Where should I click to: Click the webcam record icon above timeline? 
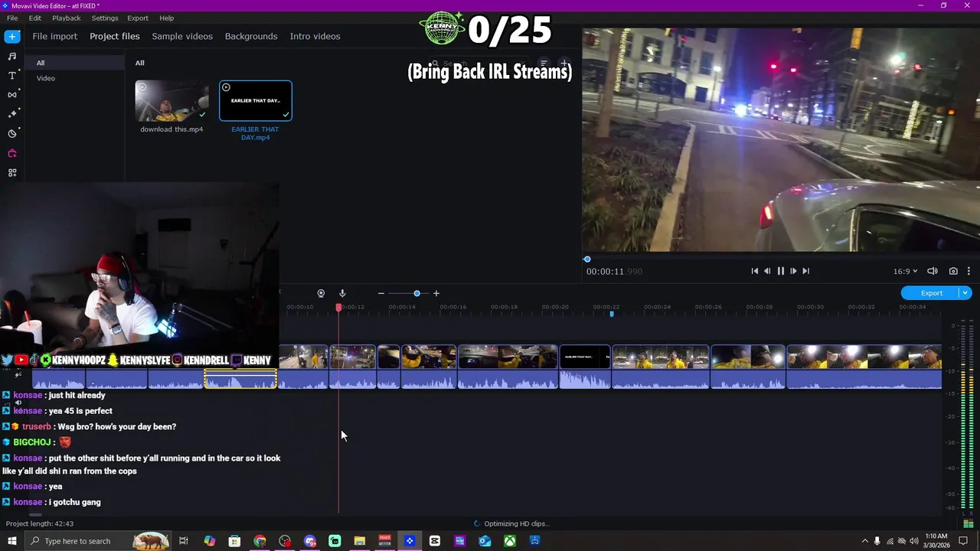coord(321,293)
